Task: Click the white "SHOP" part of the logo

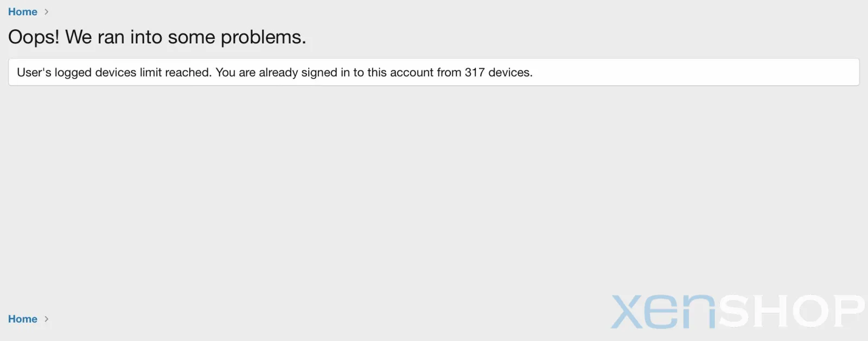Action: (791, 312)
